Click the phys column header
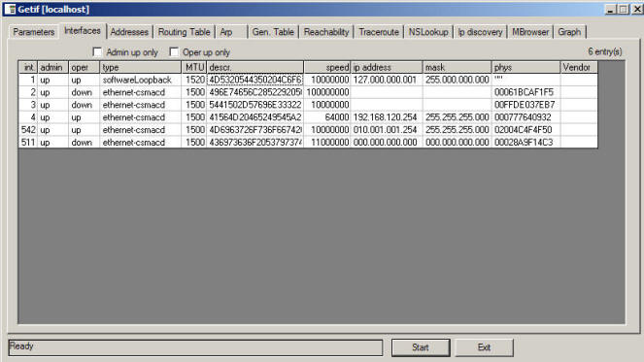 click(x=525, y=67)
